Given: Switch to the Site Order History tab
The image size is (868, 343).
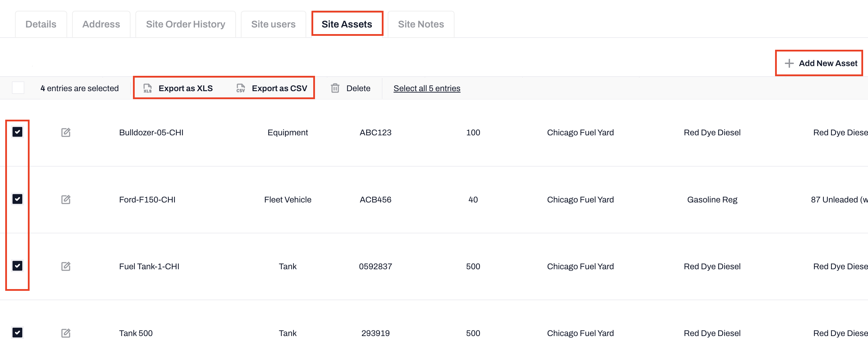Looking at the screenshot, I should (x=186, y=24).
